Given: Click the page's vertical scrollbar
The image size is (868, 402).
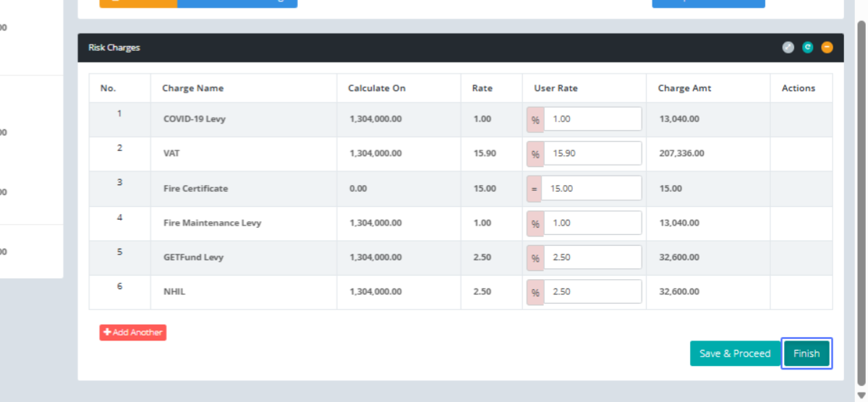Looking at the screenshot, I should (x=861, y=202).
